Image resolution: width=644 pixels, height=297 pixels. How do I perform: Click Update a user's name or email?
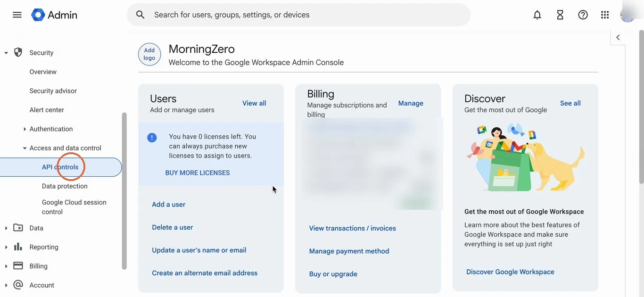pyautogui.click(x=199, y=250)
